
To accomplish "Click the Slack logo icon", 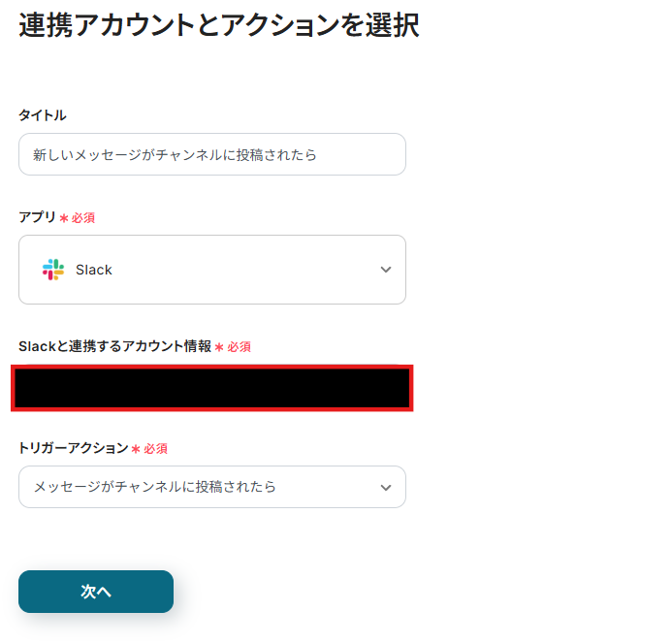I will point(53,270).
